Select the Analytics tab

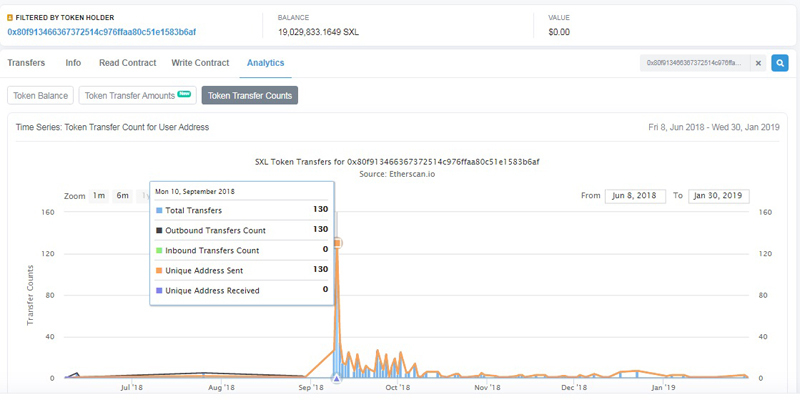tap(265, 63)
